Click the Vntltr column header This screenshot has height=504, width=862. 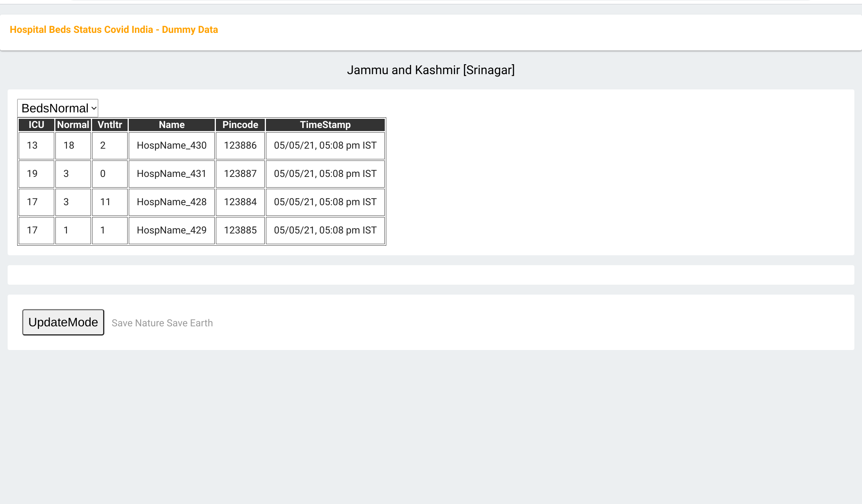(110, 125)
